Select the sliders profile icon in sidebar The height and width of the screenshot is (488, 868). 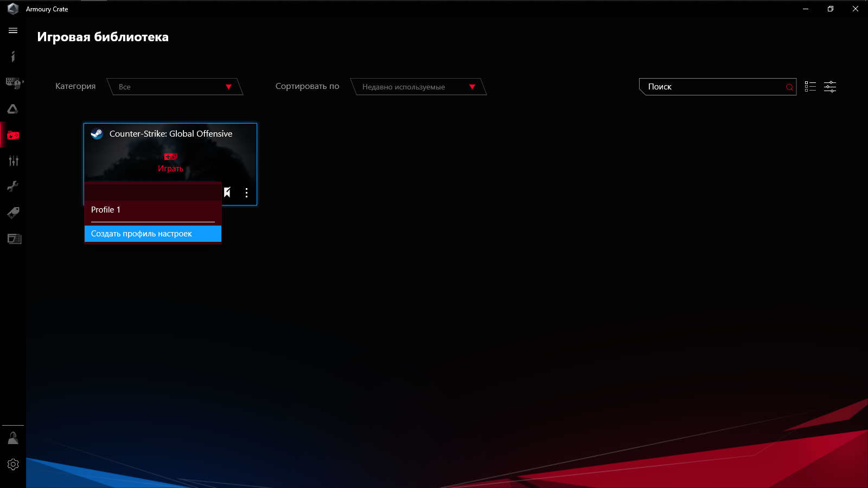pos(13,160)
